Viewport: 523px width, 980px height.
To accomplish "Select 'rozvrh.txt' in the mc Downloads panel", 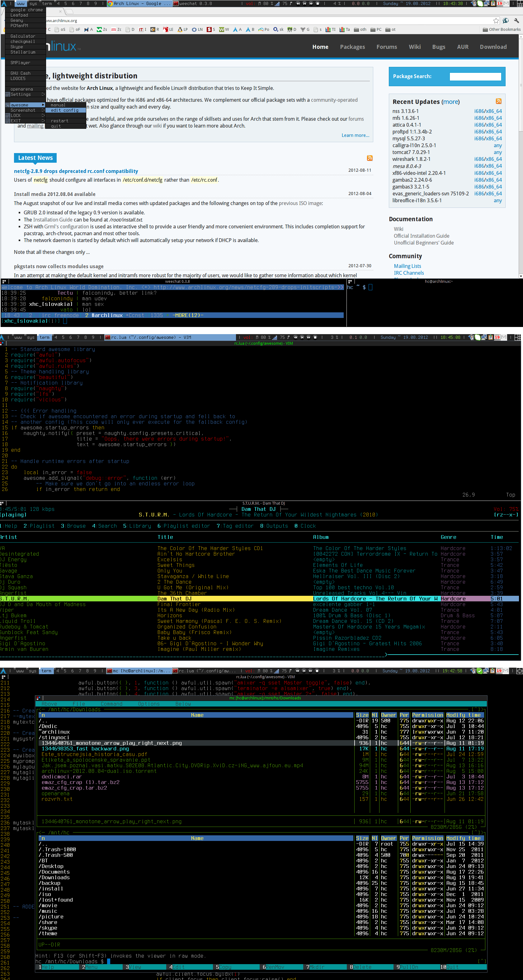I will pos(57,799).
